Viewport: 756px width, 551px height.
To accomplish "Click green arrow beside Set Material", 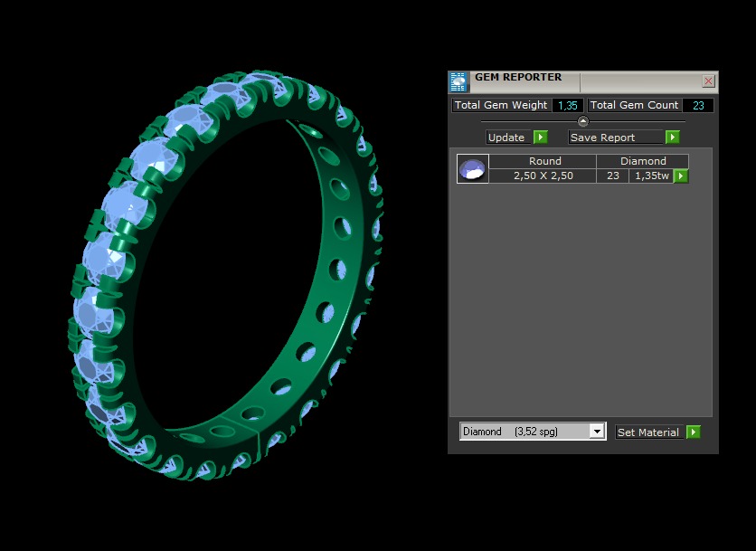I will [694, 432].
